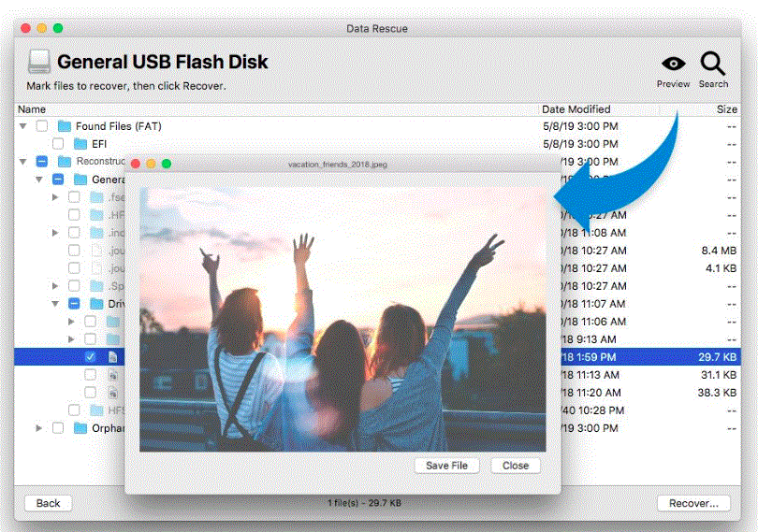The width and height of the screenshot is (758, 532).
Task: Collapse the Reconstructed folder tree
Action: coord(22,162)
